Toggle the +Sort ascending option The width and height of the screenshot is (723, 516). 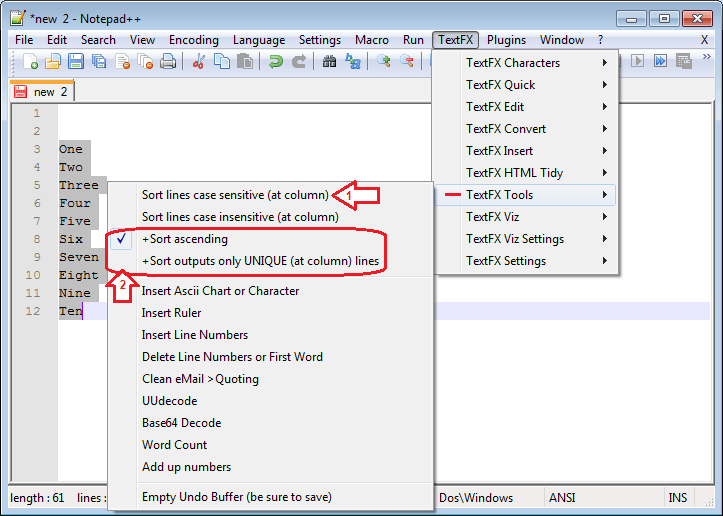pos(185,239)
